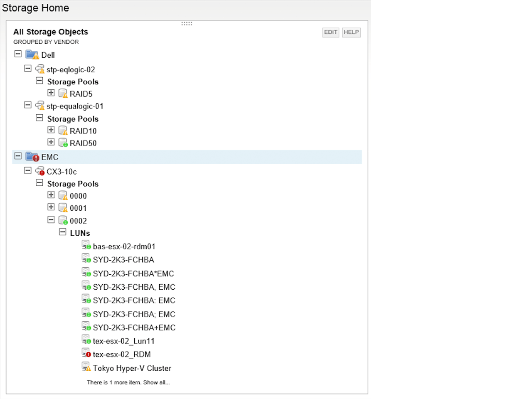Click the HELP button
Viewport: 532px width, 399px height.
point(351,32)
